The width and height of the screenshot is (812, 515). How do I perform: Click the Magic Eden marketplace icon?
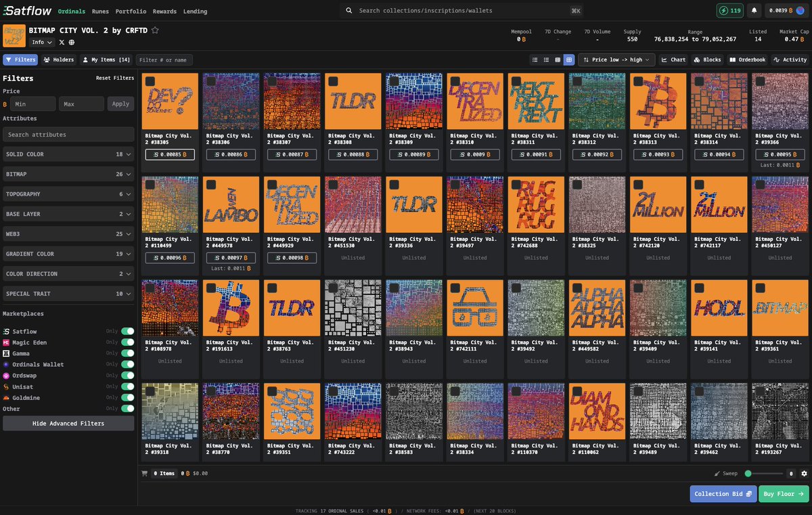[x=6, y=342]
